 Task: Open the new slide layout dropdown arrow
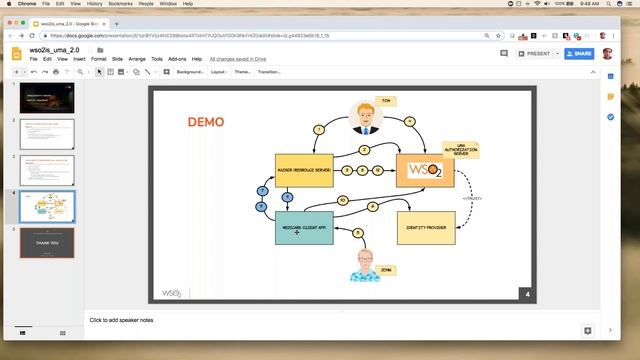[24, 72]
